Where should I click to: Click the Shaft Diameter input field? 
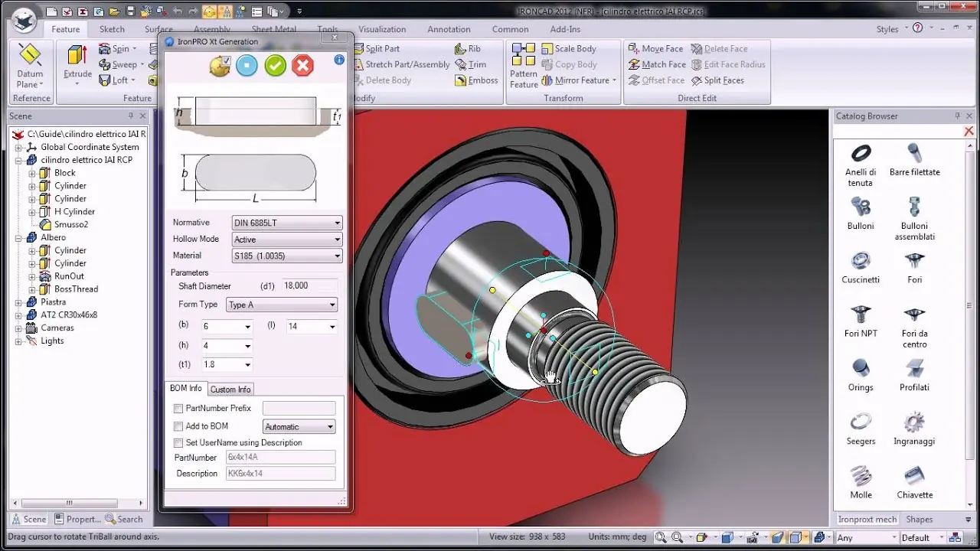tap(310, 286)
